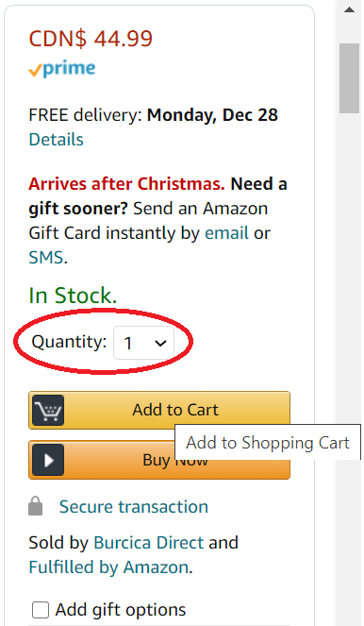Image resolution: width=364 pixels, height=626 pixels.
Task: Add the item using the Add to Cart button
Action: pos(159,410)
